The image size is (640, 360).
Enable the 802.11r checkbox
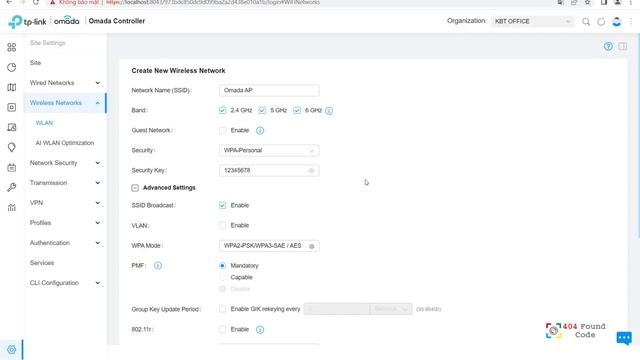[x=222, y=329]
